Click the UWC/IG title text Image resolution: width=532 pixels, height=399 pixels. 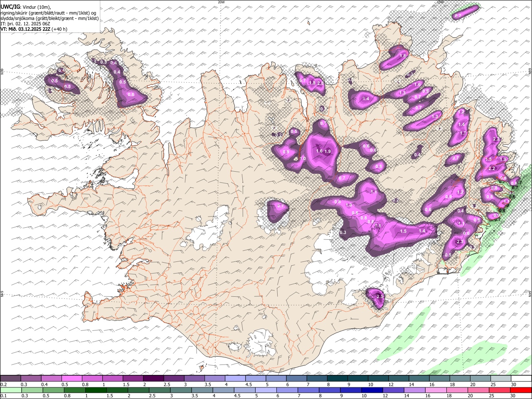pyautogui.click(x=10, y=7)
